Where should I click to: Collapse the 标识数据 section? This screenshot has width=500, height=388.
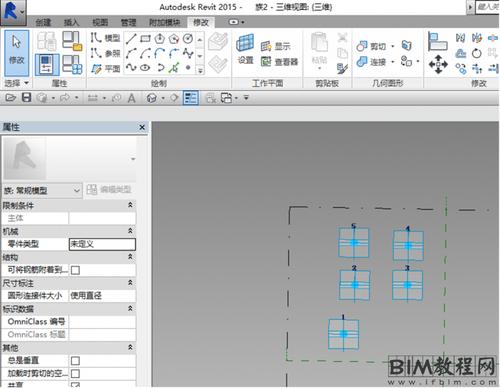[131, 309]
